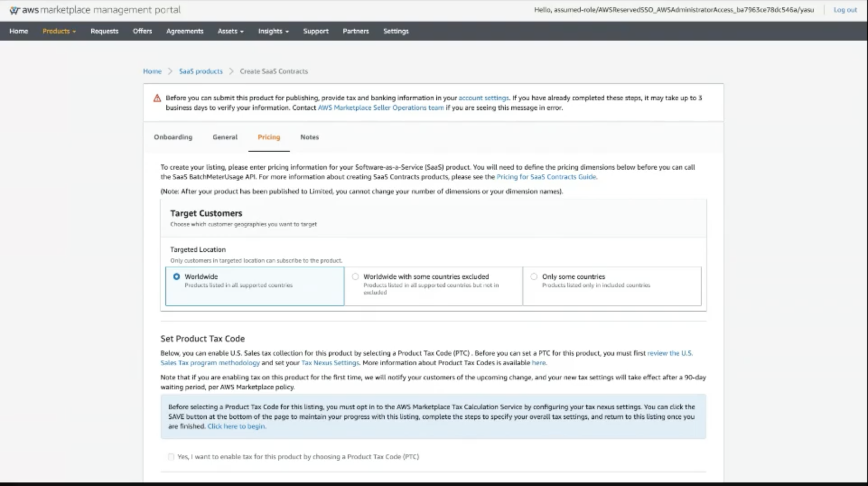
Task: Click the SaaS products breadcrumb link
Action: (201, 71)
